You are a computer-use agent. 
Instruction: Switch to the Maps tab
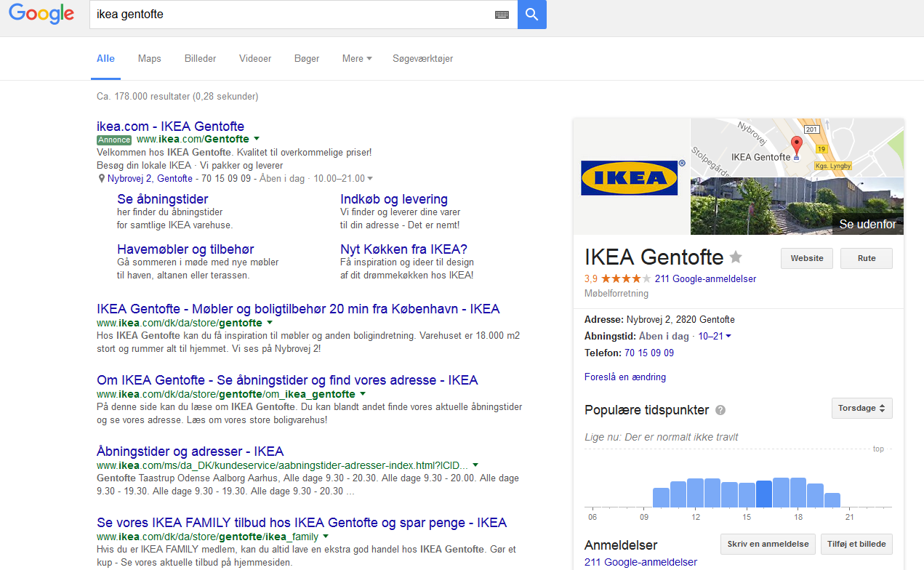(x=150, y=59)
